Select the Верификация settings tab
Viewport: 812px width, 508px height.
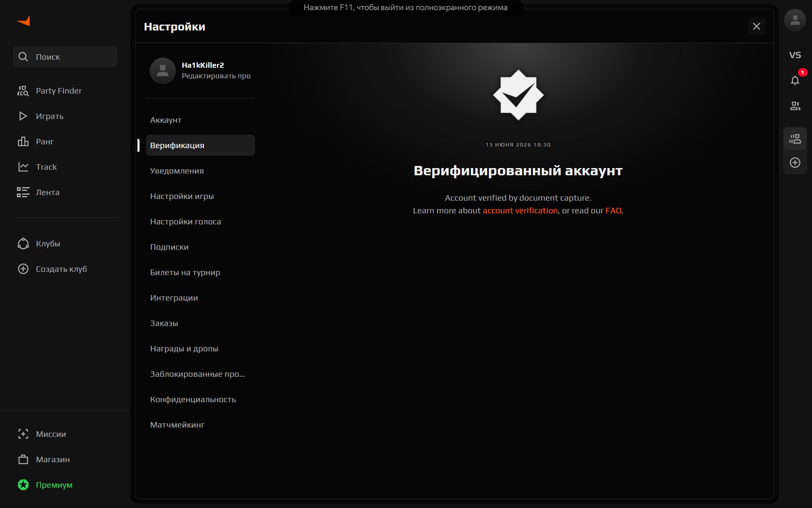[200, 145]
